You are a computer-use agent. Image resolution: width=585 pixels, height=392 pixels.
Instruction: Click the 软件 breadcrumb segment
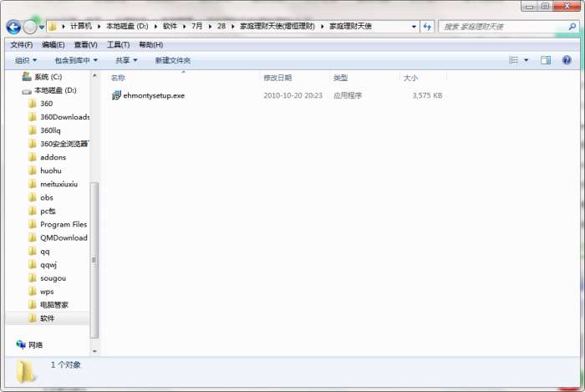170,26
